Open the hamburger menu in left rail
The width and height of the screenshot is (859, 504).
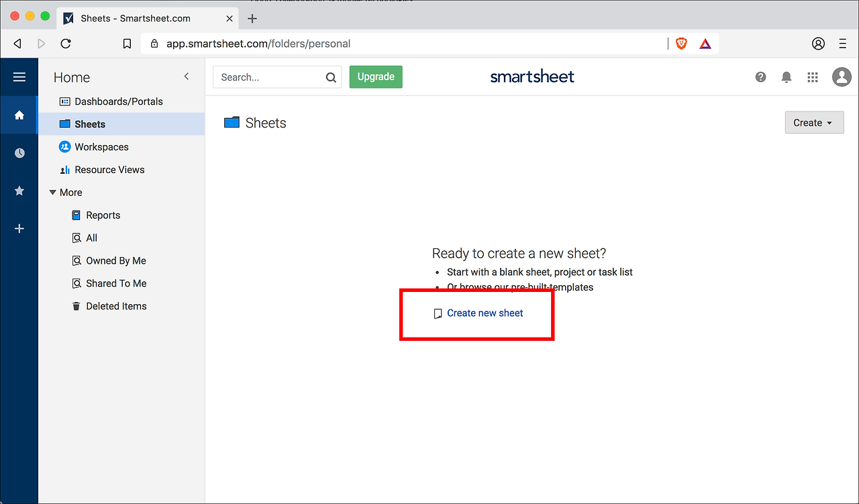click(x=19, y=77)
